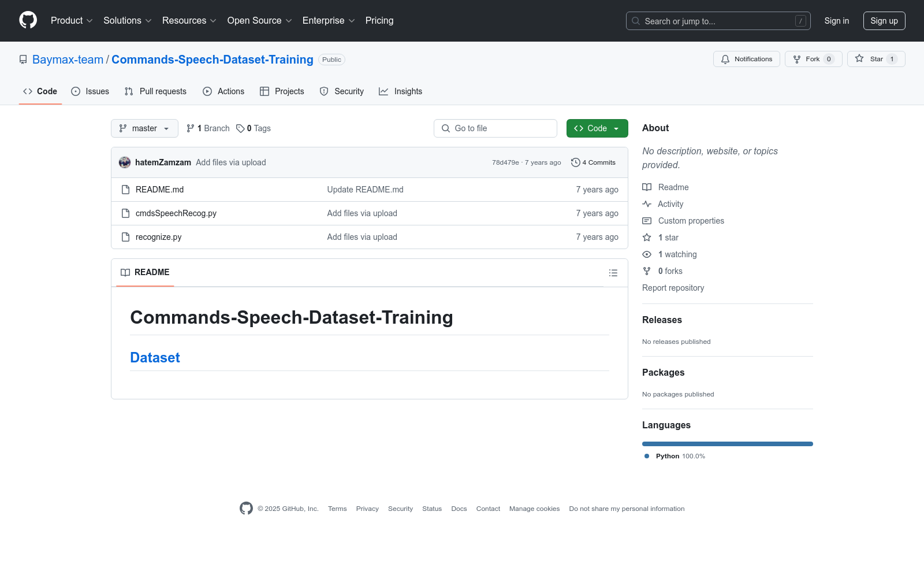Click the Manage cookies footer link
Viewport: 924px width, 578px height.
pyautogui.click(x=535, y=509)
